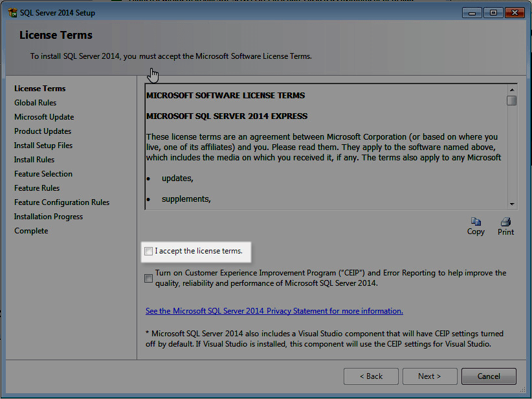The image size is (532, 399).
Task: Select Microsoft Update in the sidebar
Action: point(43,116)
